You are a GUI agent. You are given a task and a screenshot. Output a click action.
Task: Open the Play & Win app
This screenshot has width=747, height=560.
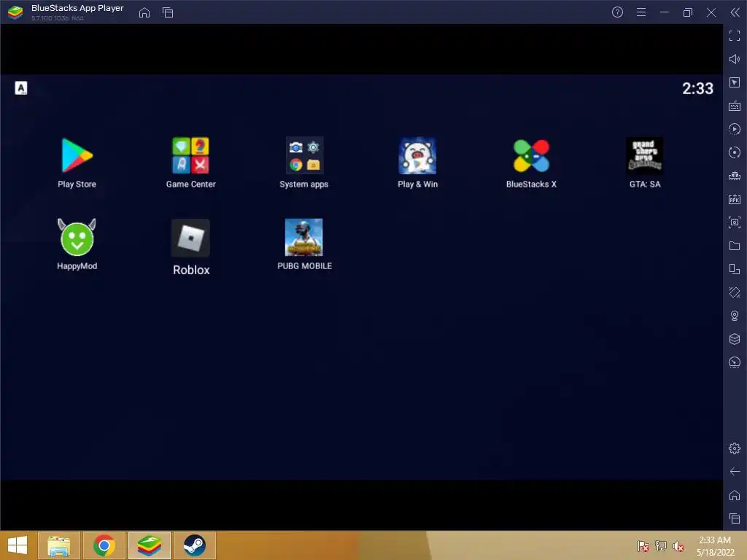coord(417,156)
